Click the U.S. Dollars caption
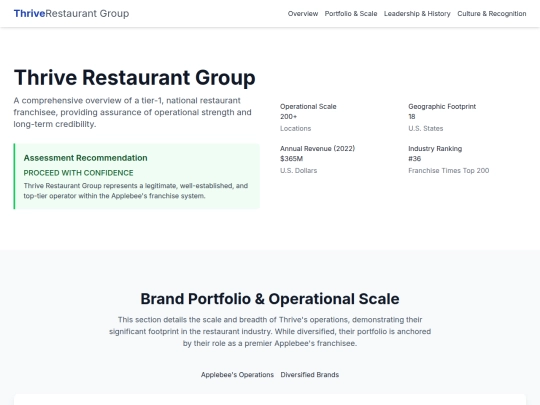 (298, 170)
